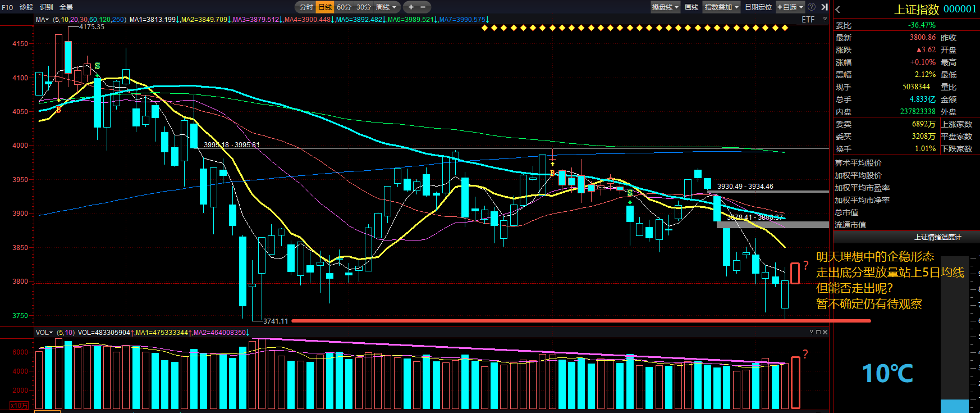
Task: Switch chart period to 60分
Action: point(344,7)
